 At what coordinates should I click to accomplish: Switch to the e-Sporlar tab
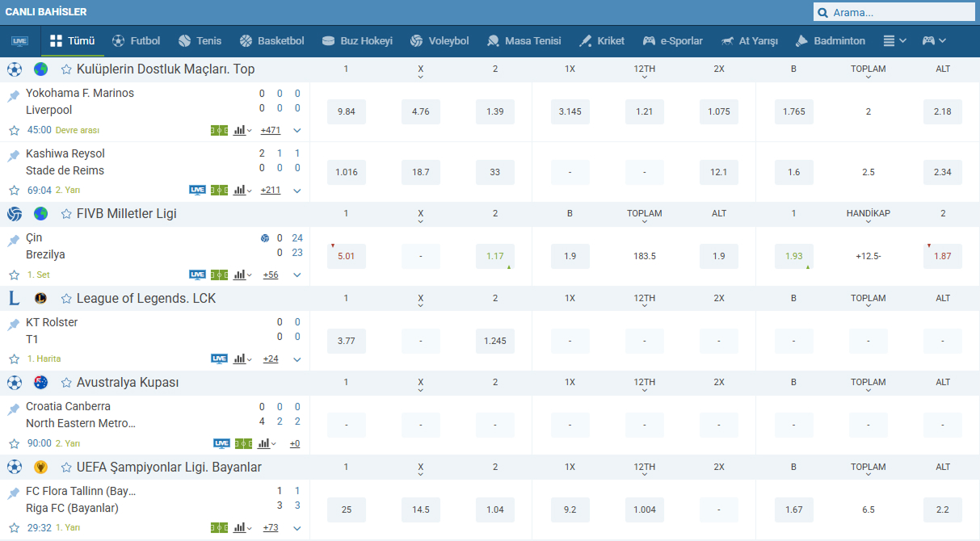[x=673, y=40]
